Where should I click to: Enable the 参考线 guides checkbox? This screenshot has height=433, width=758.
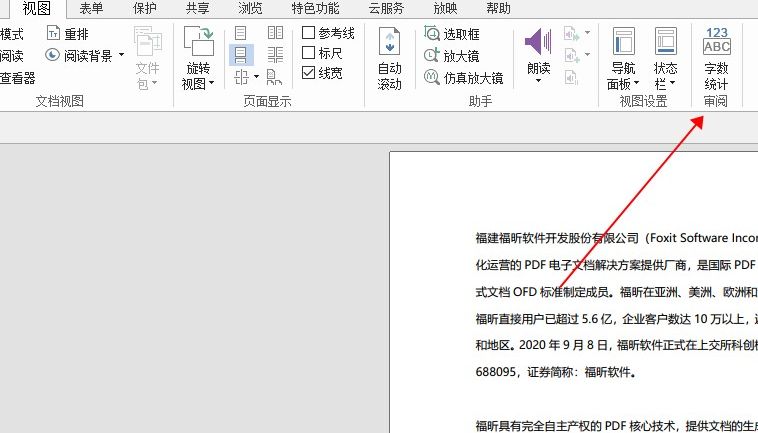click(x=308, y=32)
